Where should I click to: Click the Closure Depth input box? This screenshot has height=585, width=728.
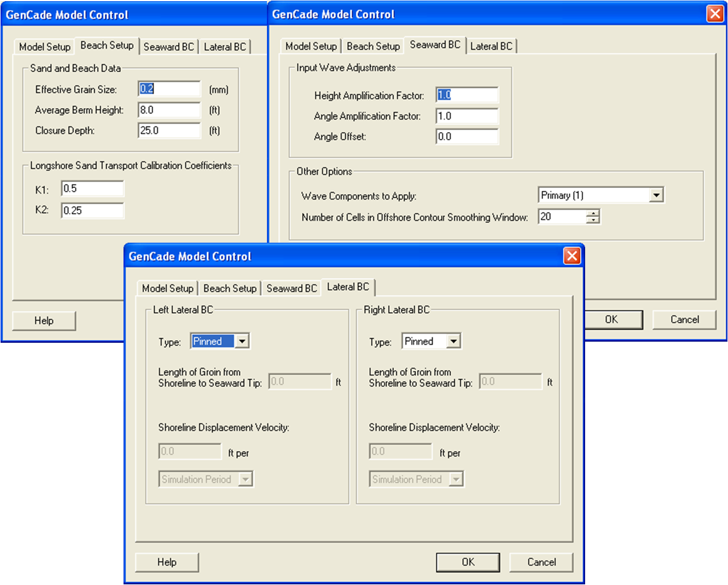point(170,130)
